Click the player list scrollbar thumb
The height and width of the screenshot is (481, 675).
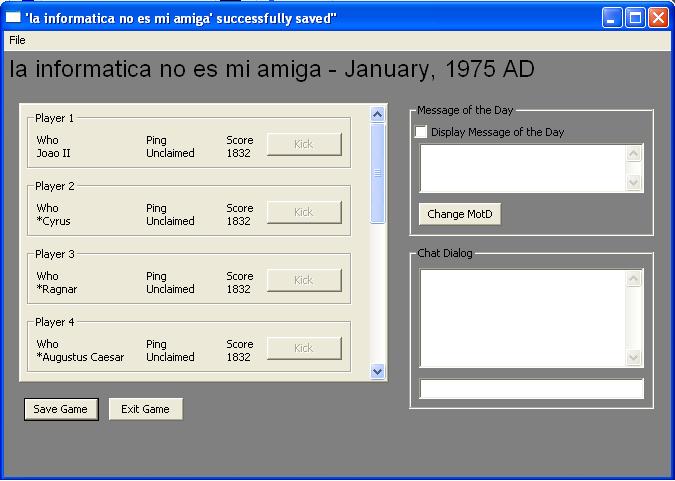377,173
